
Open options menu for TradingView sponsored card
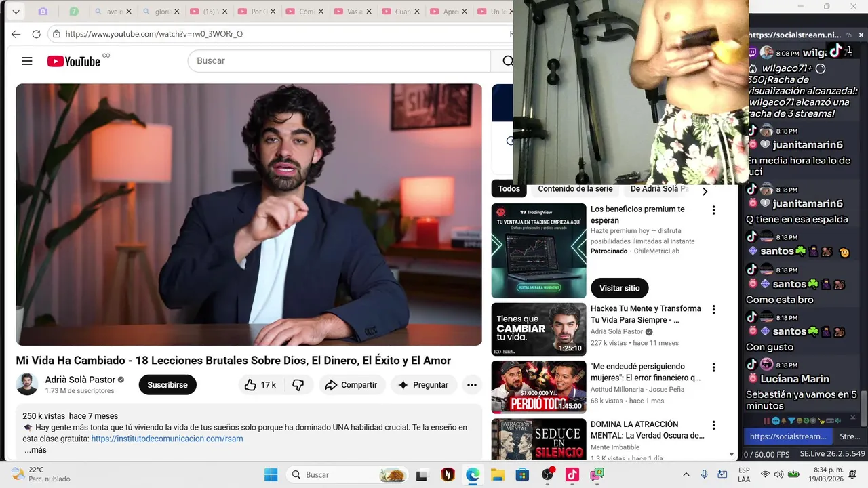(713, 211)
